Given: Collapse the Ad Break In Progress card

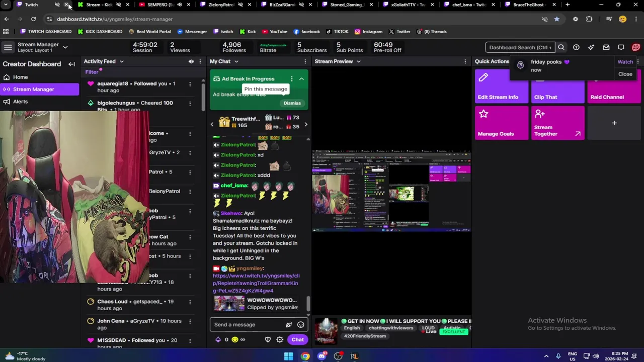Looking at the screenshot, I should 301,78.
